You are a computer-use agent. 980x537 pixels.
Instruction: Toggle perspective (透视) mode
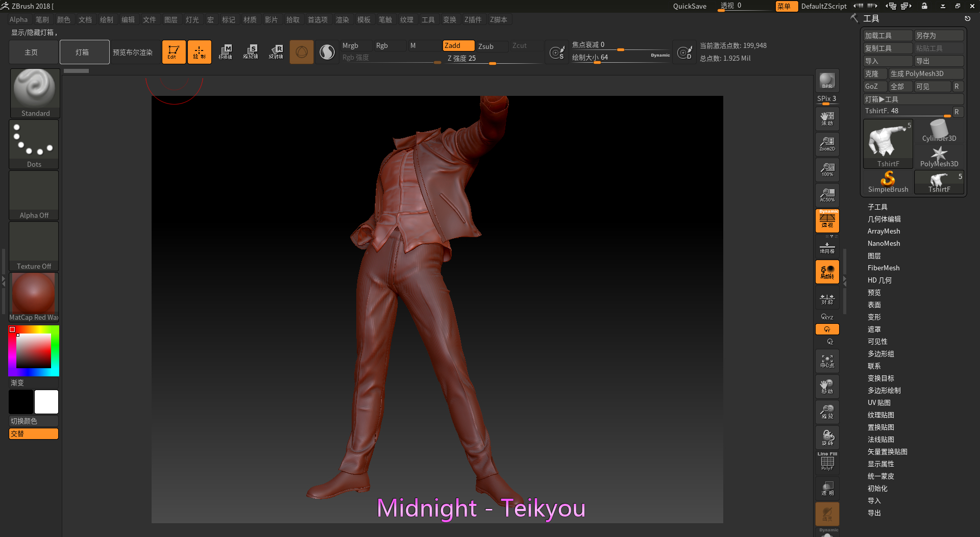click(x=827, y=220)
